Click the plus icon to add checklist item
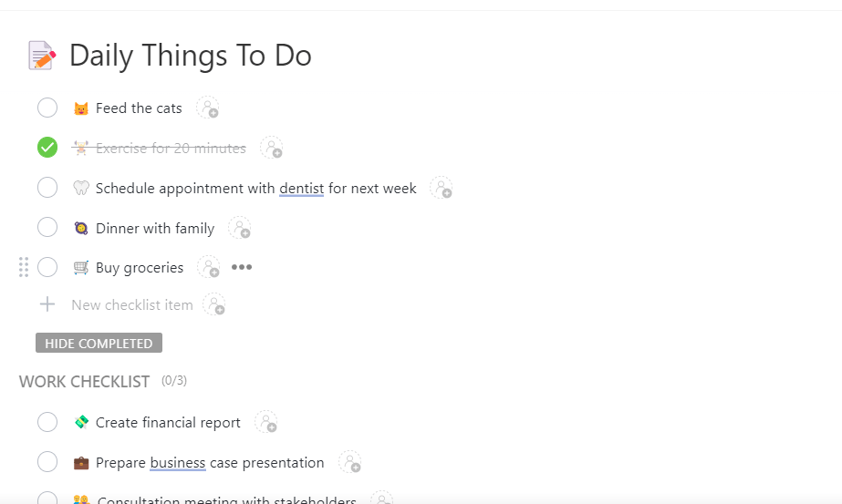 pyautogui.click(x=47, y=304)
